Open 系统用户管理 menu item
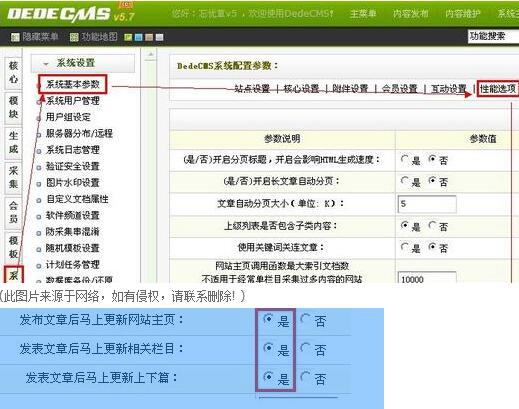519x409 pixels. tap(73, 101)
